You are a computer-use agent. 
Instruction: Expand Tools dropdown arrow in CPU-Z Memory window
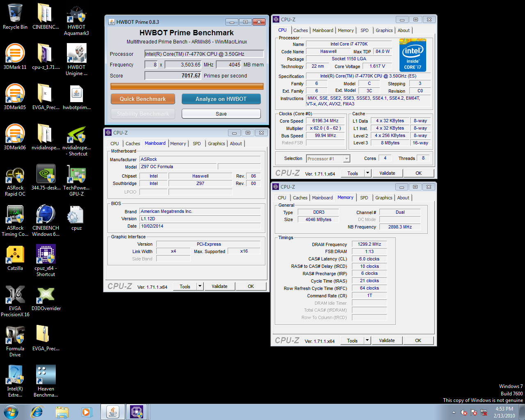367,340
